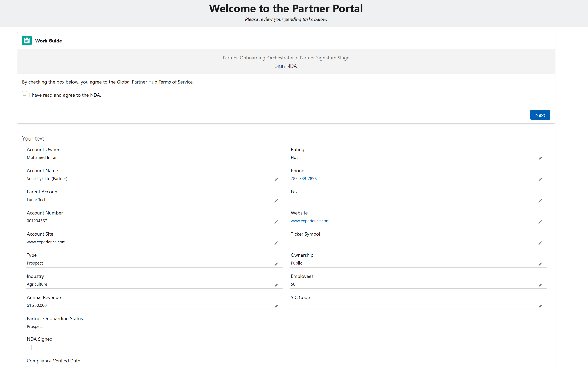Click Account Site value www.experience.com
This screenshot has width=588, height=367.
tap(46, 242)
